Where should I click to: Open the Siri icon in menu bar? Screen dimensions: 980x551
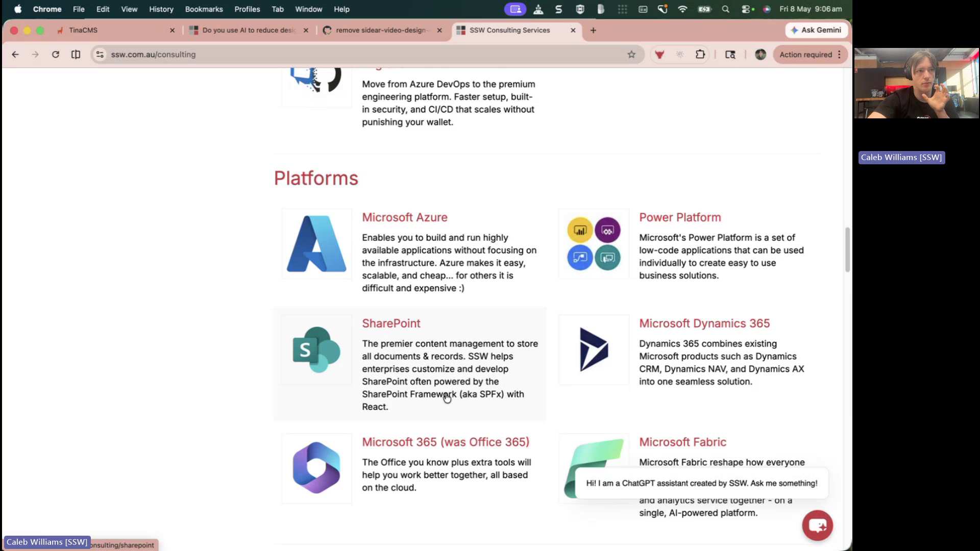pyautogui.click(x=766, y=9)
